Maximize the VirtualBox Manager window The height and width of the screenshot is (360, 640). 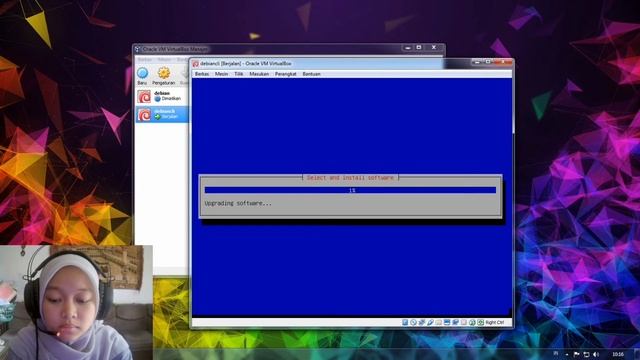click(419, 48)
